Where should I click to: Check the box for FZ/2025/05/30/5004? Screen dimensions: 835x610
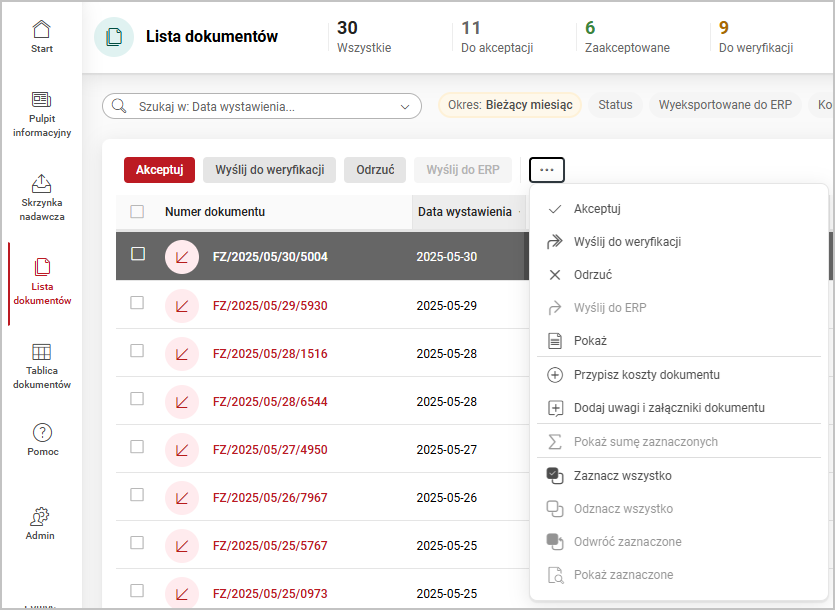[138, 254]
